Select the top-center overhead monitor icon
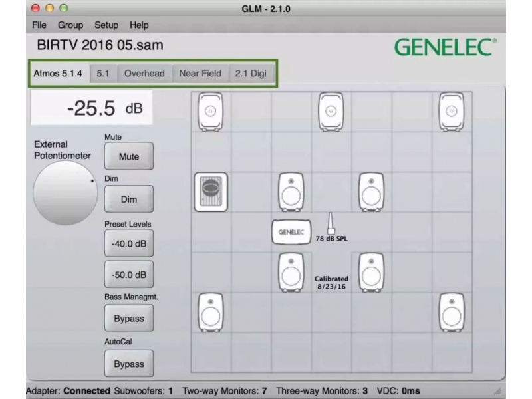Viewport: 532px width, 399px height. click(331, 112)
